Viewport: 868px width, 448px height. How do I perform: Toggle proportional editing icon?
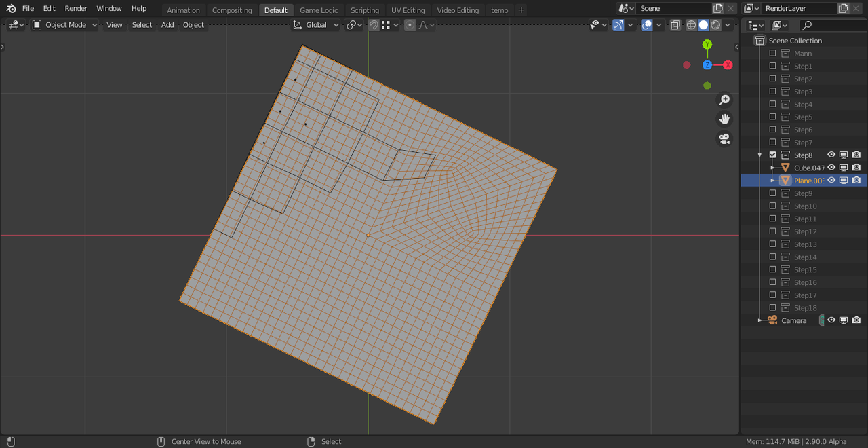point(410,25)
